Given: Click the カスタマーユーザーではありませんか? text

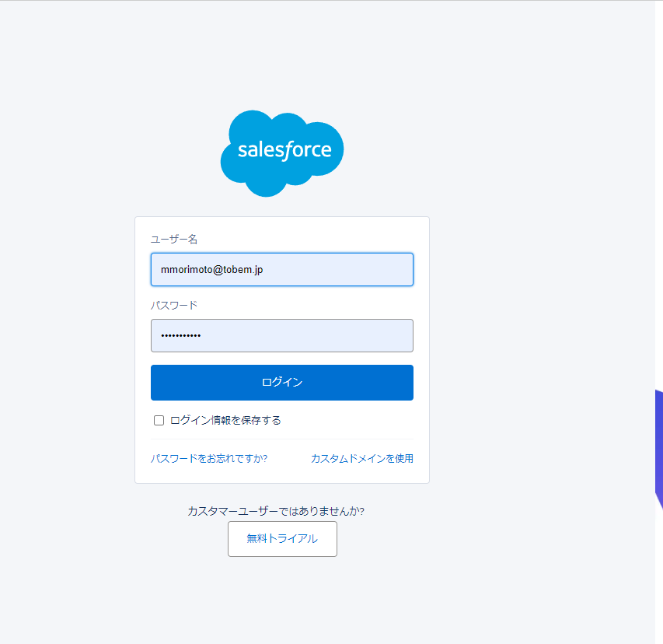Looking at the screenshot, I should 276,512.
